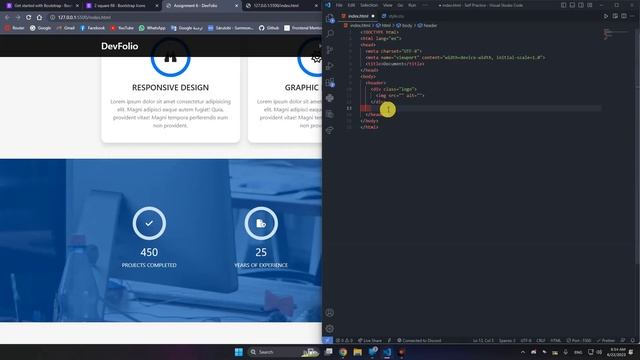
Task: Click the checkmark circle icon above 450
Action: click(x=149, y=223)
